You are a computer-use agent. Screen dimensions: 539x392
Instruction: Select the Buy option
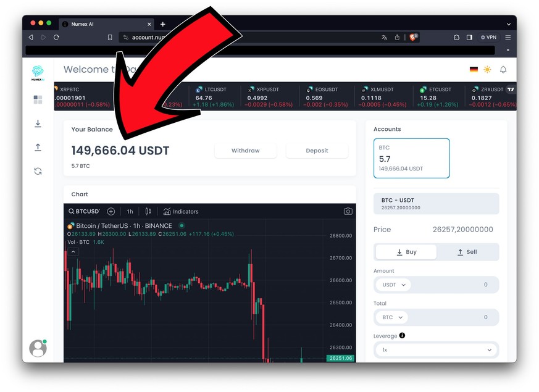point(406,252)
